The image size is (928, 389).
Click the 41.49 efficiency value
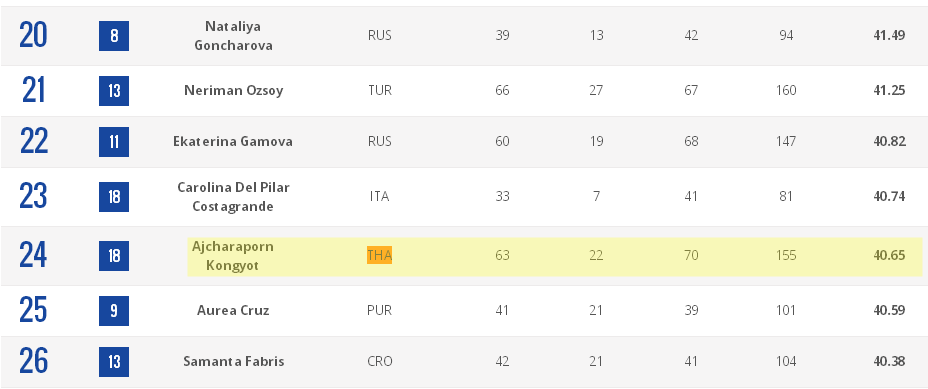(x=889, y=36)
